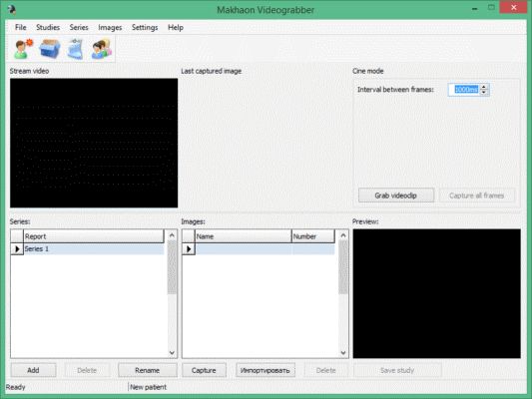Open the Help menu
This screenshot has width=532, height=399.
pos(176,28)
